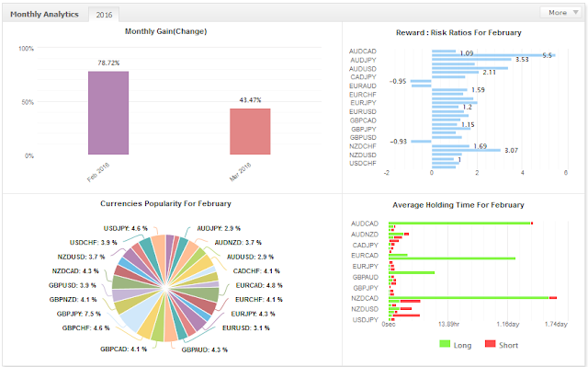The image size is (588, 367).
Task: Click the purple Feb 2016 gain bar
Action: (x=108, y=112)
